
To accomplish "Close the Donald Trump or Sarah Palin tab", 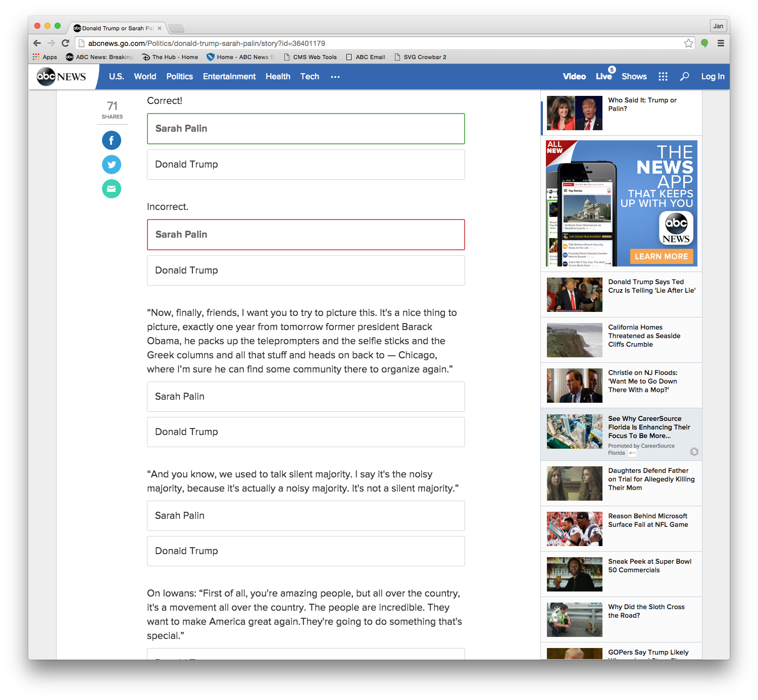I will [x=160, y=28].
